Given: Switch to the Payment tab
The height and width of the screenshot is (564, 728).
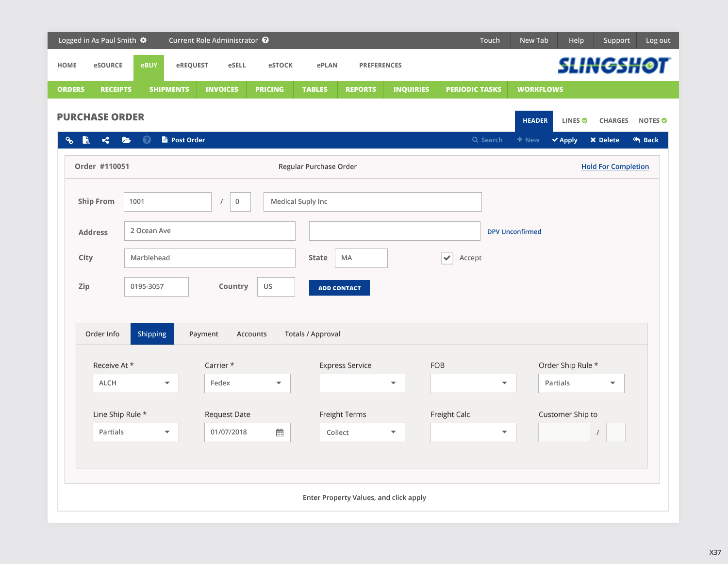Looking at the screenshot, I should pos(203,333).
